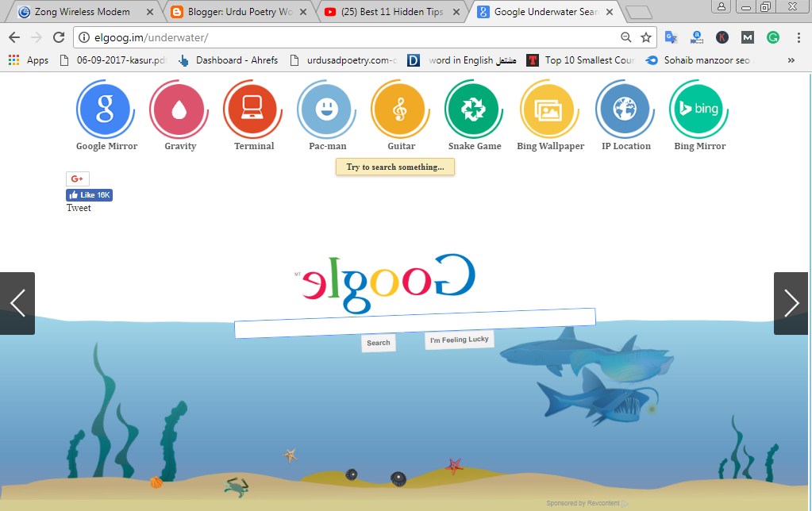Click the extension icon beside Google Translate

pyautogui.click(x=697, y=37)
